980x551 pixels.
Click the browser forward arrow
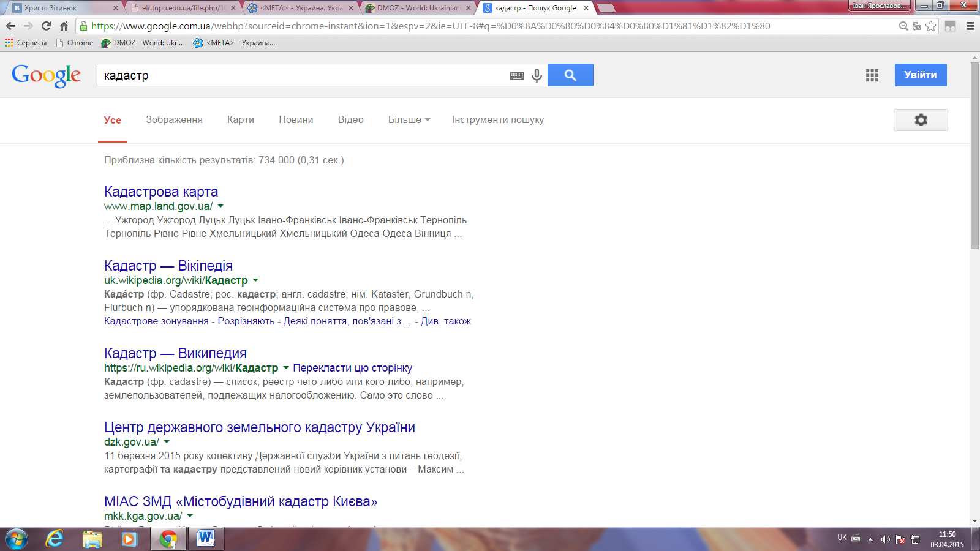coord(28,26)
